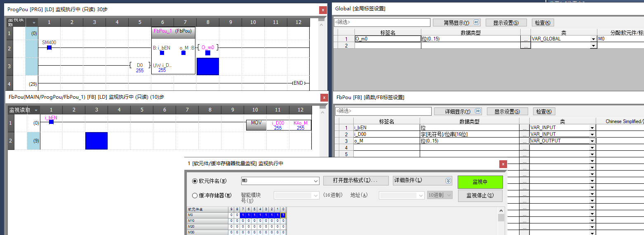The height and width of the screenshot is (235, 644).
Task: Open class dropdown for o_M VAR_OUTPUT row
Action: (592, 141)
